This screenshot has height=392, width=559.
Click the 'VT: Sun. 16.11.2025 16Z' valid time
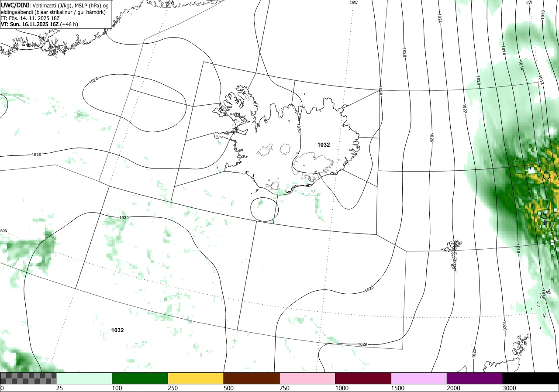point(30,25)
